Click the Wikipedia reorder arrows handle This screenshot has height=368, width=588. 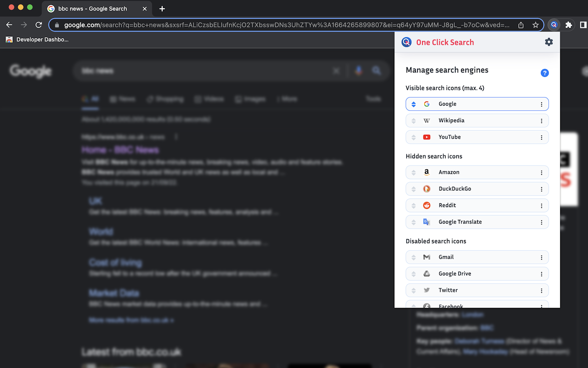tap(413, 121)
